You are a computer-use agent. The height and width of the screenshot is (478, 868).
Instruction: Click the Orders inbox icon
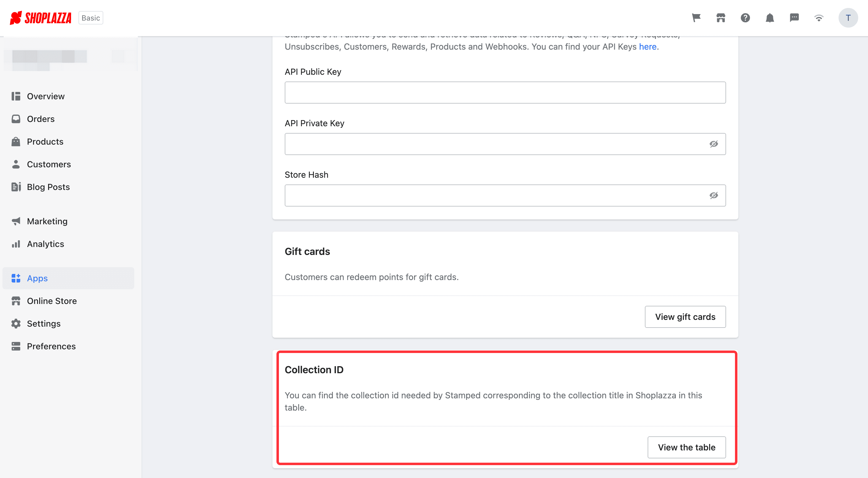tap(16, 119)
